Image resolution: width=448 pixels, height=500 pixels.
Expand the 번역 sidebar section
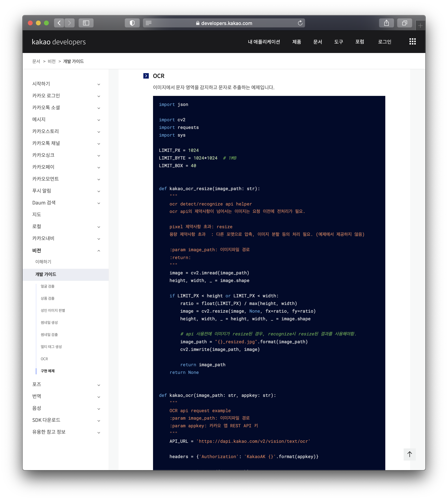[x=66, y=396]
